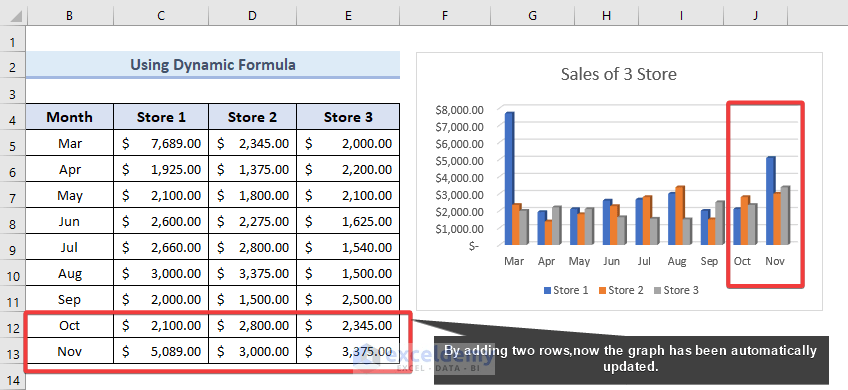Screen dimensions: 848x390
Task: Click the 'Sep' chart axis label
Action: [709, 261]
